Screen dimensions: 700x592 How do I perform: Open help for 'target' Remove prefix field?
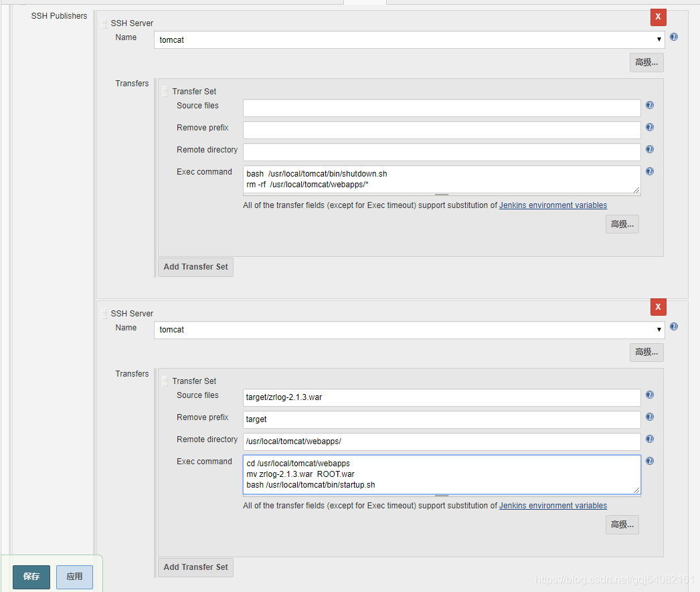650,417
